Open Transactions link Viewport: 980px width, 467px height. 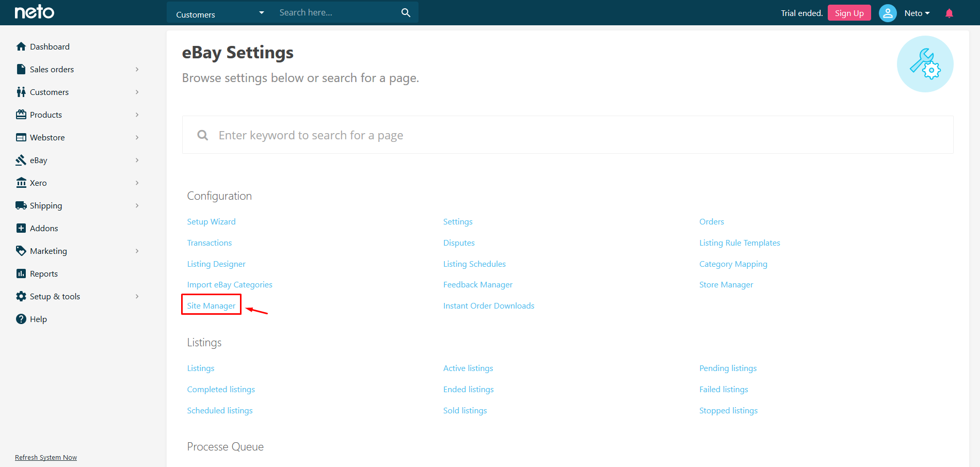click(210, 243)
